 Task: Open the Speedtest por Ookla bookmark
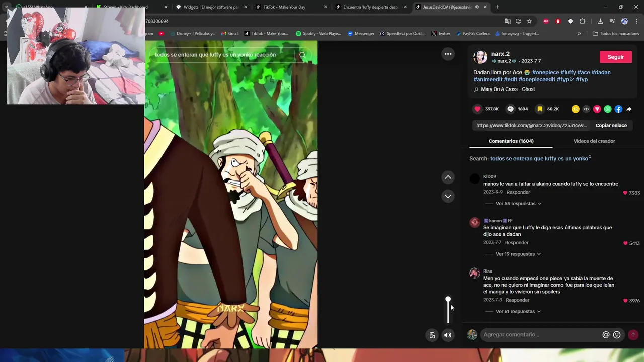tap(402, 34)
